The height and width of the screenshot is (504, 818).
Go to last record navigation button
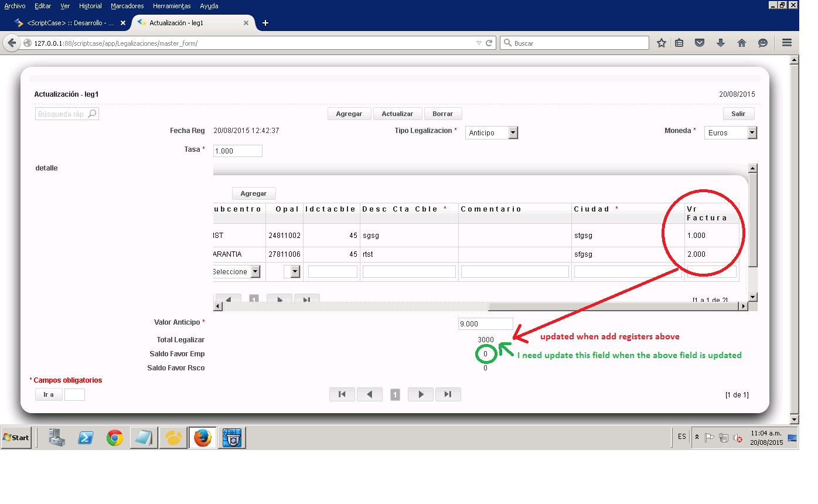pyautogui.click(x=448, y=394)
